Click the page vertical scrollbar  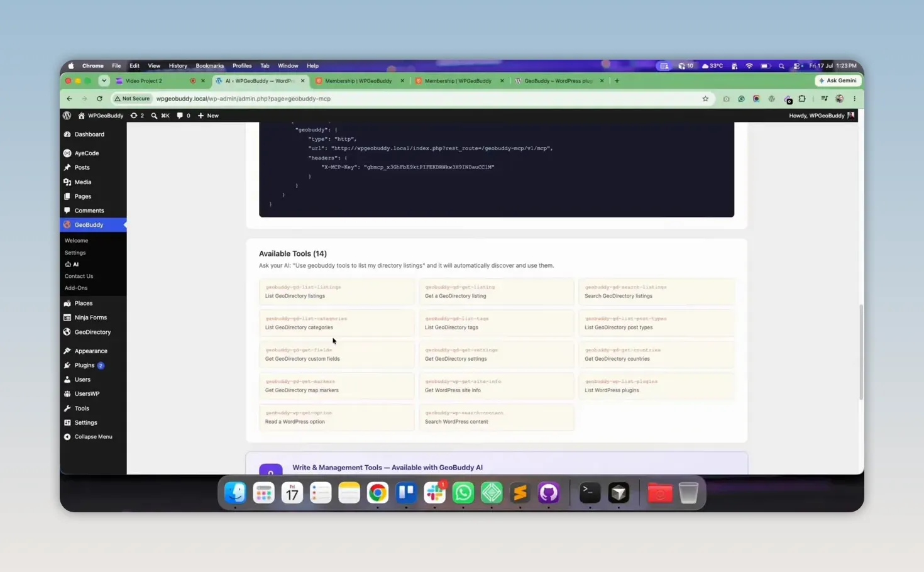pos(861,352)
